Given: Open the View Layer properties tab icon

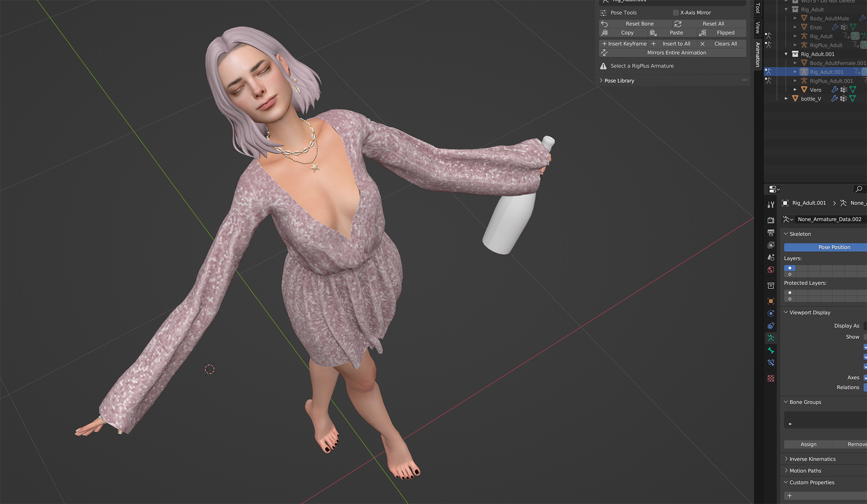Looking at the screenshot, I should point(771,245).
